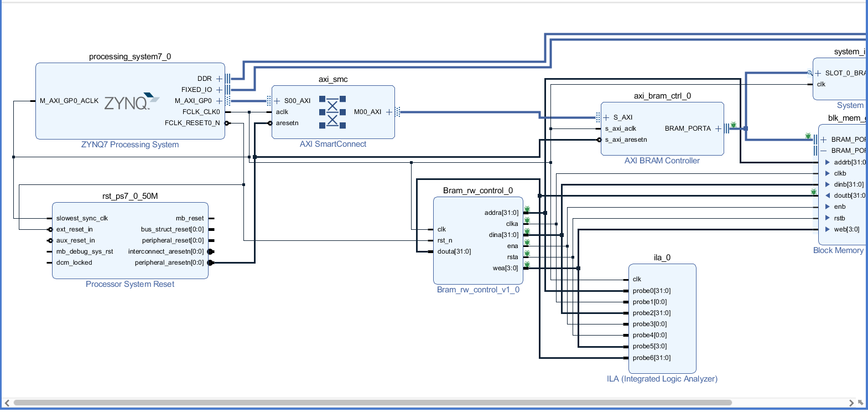This screenshot has width=868, height=412.
Task: Click the debug bug icon by doutb[31:0]
Action: click(x=814, y=192)
